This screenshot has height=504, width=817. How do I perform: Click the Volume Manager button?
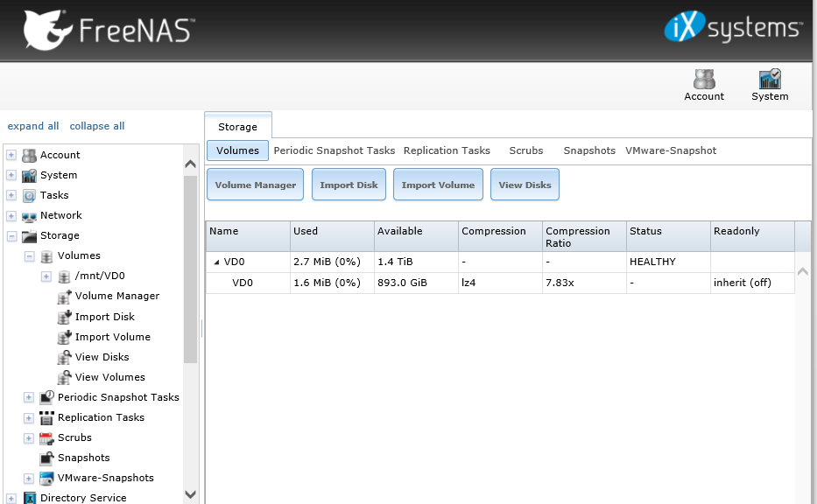pyautogui.click(x=256, y=185)
